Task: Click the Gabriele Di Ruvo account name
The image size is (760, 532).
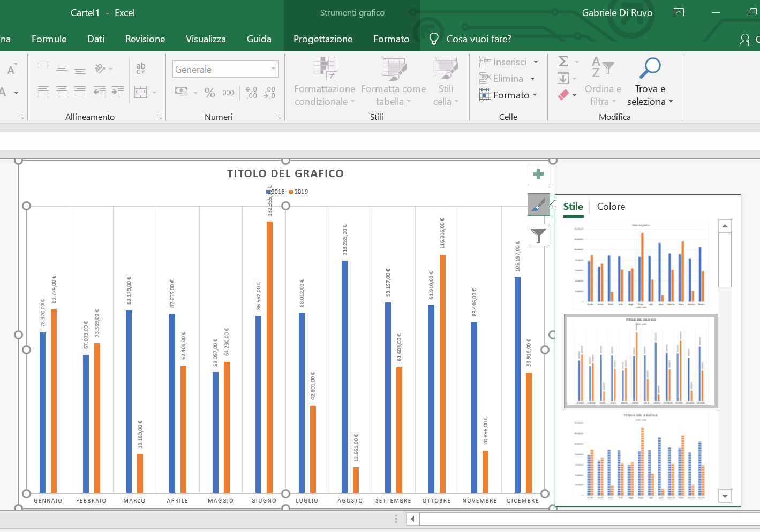Action: tap(617, 13)
